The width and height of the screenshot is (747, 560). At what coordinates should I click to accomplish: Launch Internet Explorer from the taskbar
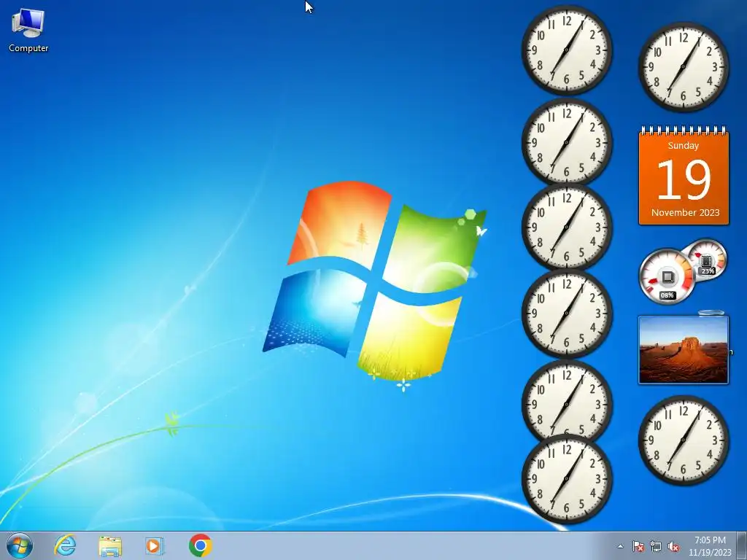[65, 545]
